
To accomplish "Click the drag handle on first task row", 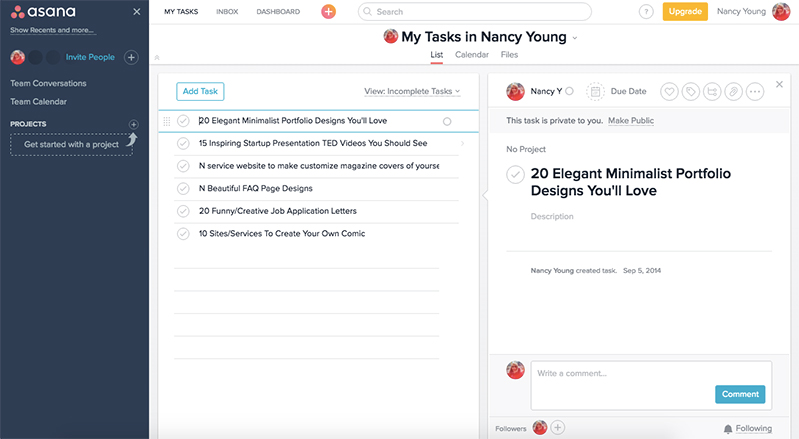I will pos(167,121).
